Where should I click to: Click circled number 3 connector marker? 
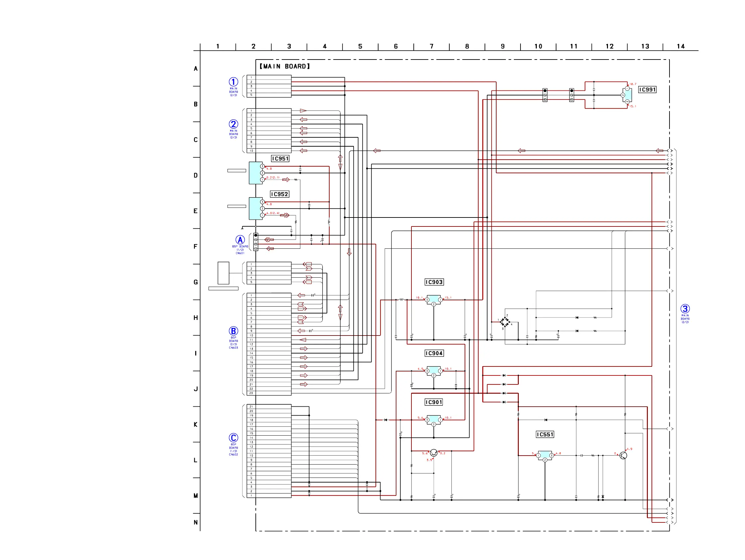coord(685,309)
